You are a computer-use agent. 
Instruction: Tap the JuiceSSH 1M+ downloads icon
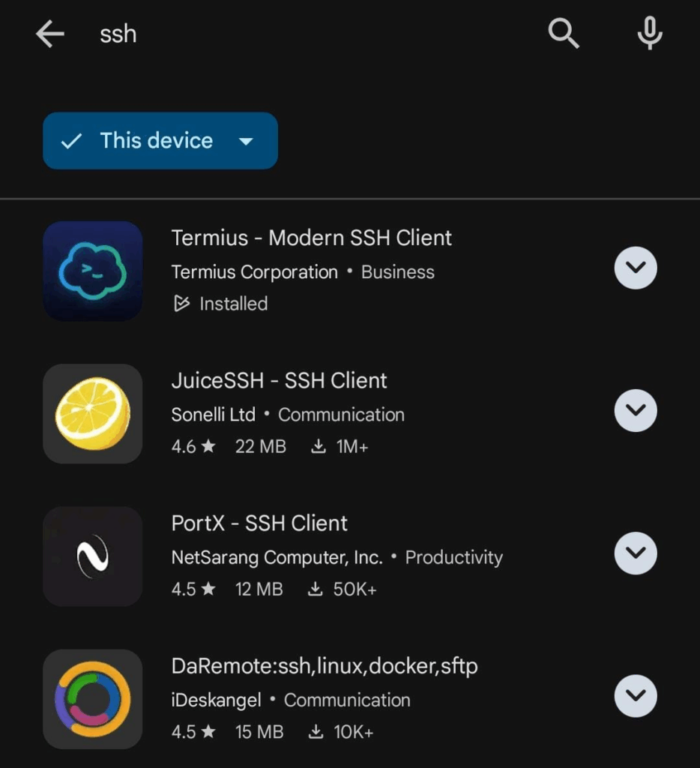(x=319, y=446)
